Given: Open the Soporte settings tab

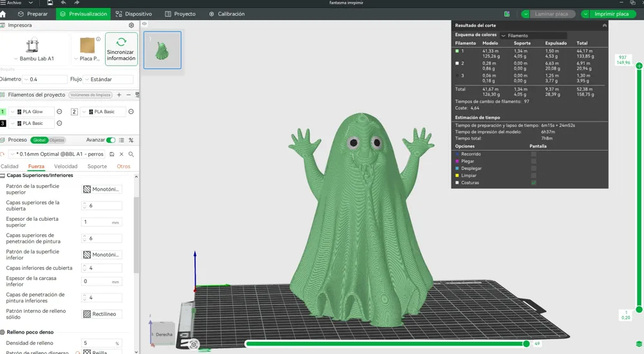Looking at the screenshot, I should pos(97,166).
